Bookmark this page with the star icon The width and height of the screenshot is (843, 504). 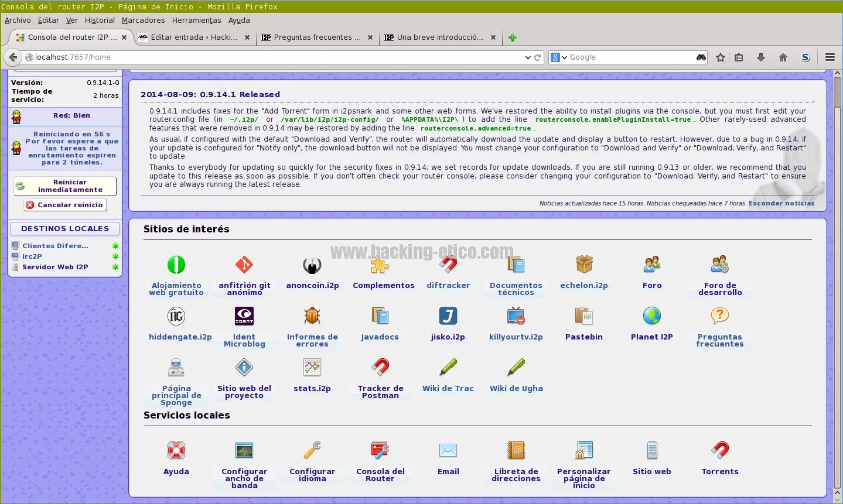[x=721, y=57]
